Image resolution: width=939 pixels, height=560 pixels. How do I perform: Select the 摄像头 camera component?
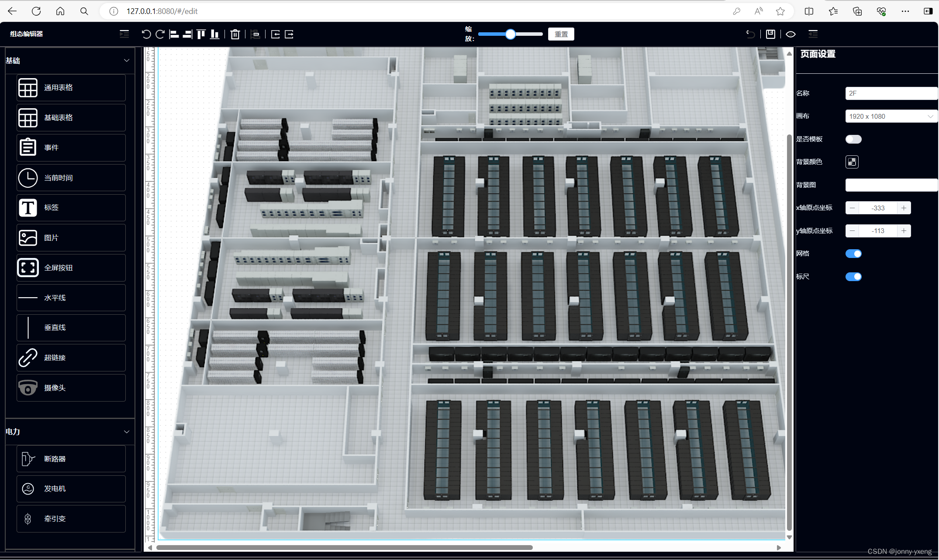71,388
